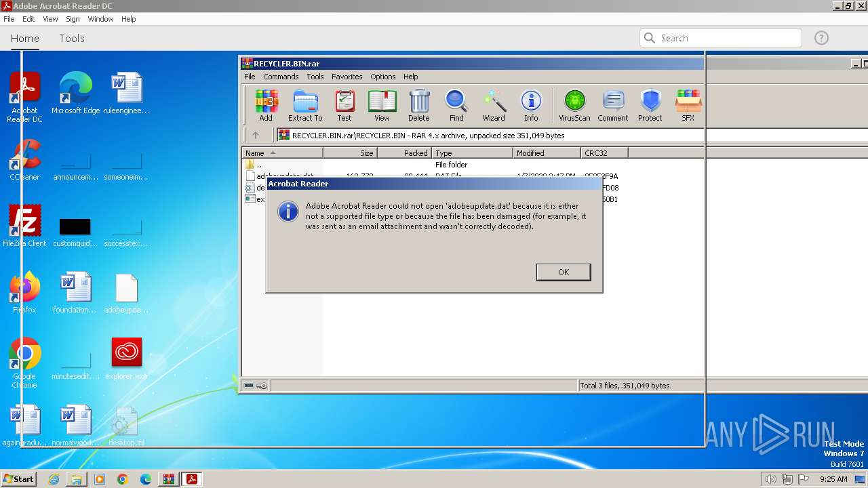Open Acrobat Reader Sign menu

(x=72, y=19)
